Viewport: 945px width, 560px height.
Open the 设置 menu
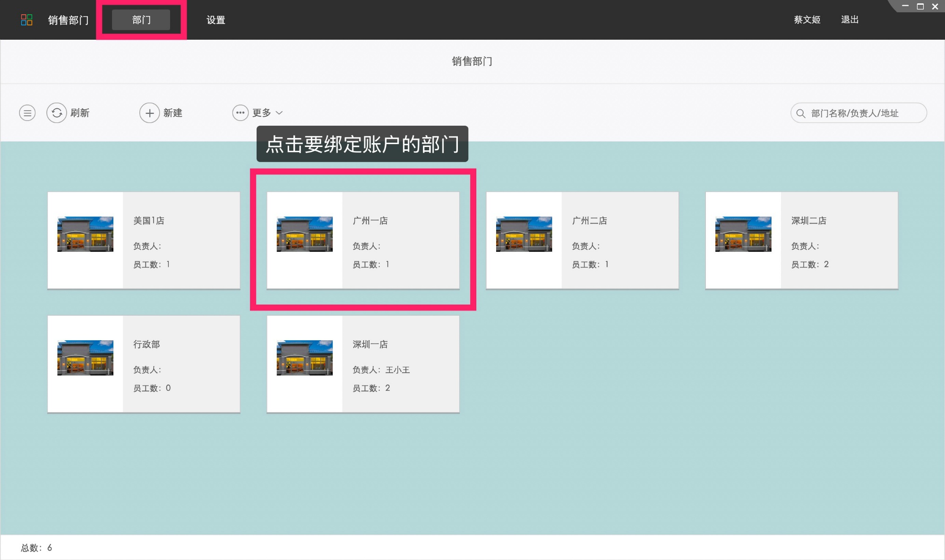pos(216,20)
